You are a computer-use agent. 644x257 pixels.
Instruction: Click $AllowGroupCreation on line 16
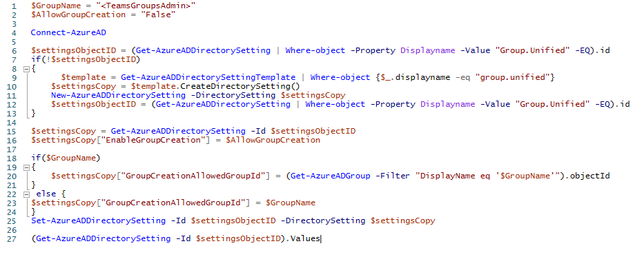pyautogui.click(x=273, y=140)
